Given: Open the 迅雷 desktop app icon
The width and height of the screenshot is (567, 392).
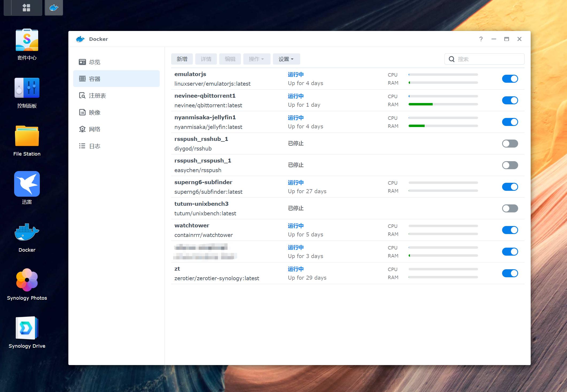Looking at the screenshot, I should [27, 184].
